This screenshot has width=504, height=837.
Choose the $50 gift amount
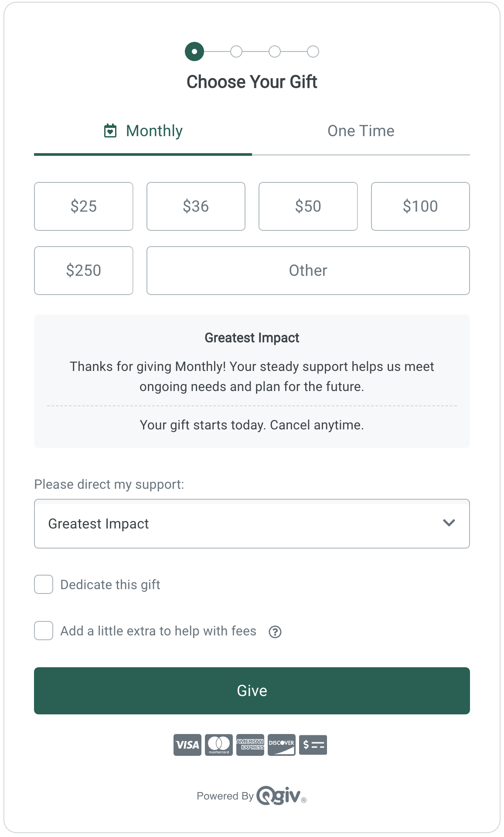point(308,206)
